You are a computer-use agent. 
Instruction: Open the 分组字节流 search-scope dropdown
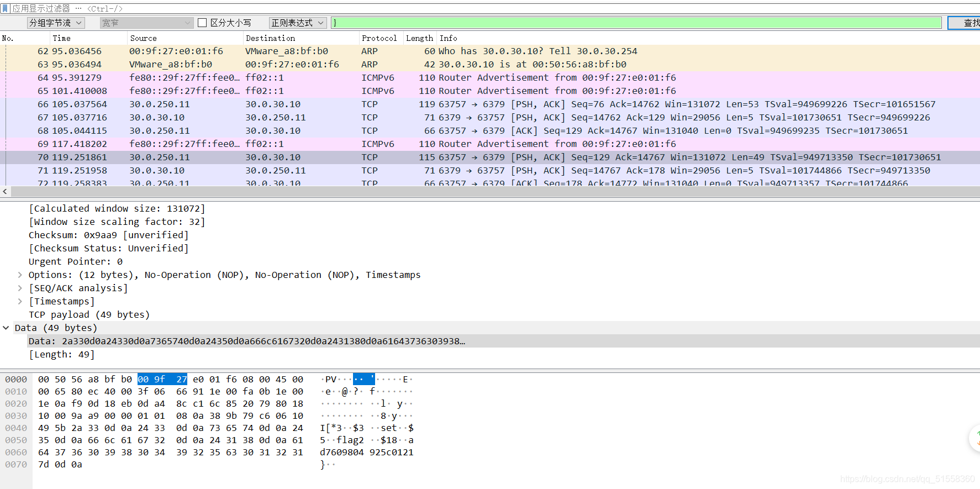point(56,23)
